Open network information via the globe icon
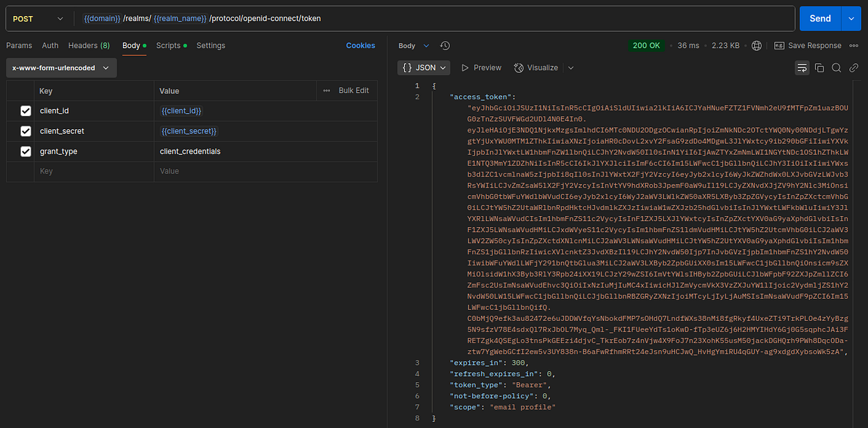 [756, 45]
